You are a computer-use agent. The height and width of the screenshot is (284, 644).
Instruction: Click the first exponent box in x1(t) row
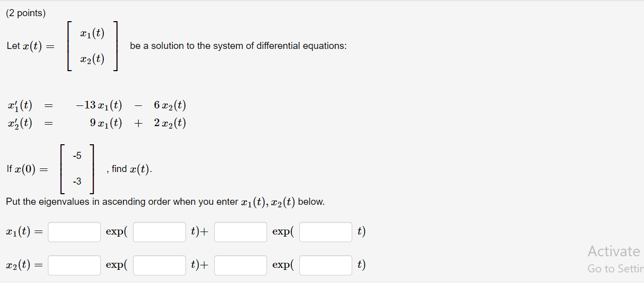(159, 232)
